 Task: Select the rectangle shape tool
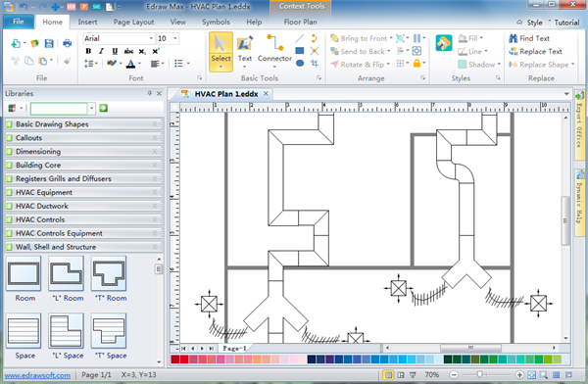[x=299, y=51]
